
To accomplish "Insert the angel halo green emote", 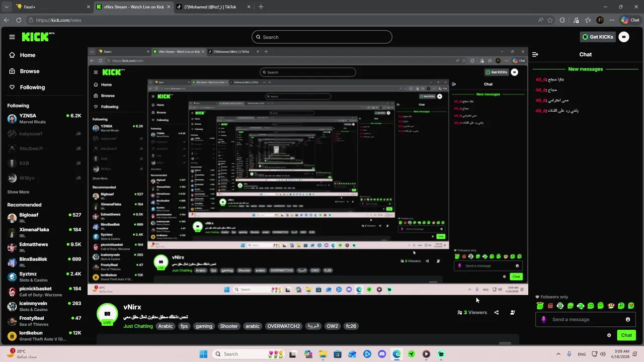I will (540, 305).
